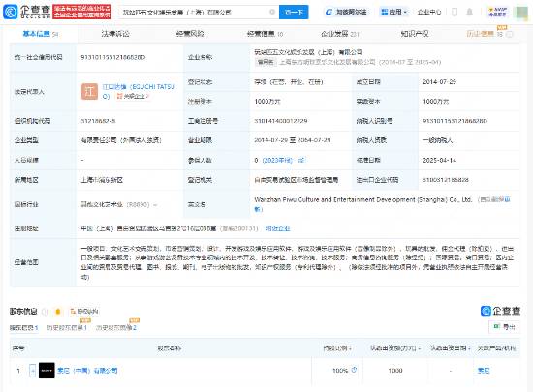Select establishment date 2014-07-29

[x=440, y=82]
